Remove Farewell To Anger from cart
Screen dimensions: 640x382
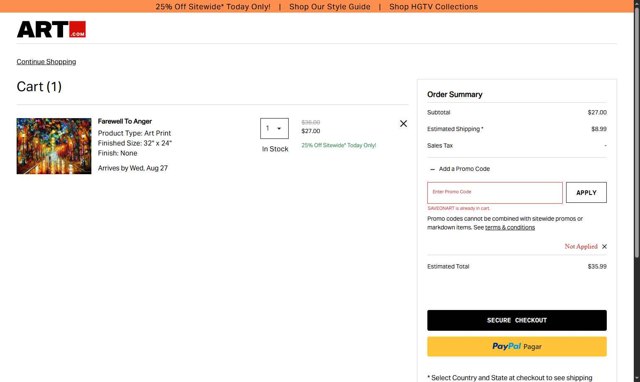403,123
